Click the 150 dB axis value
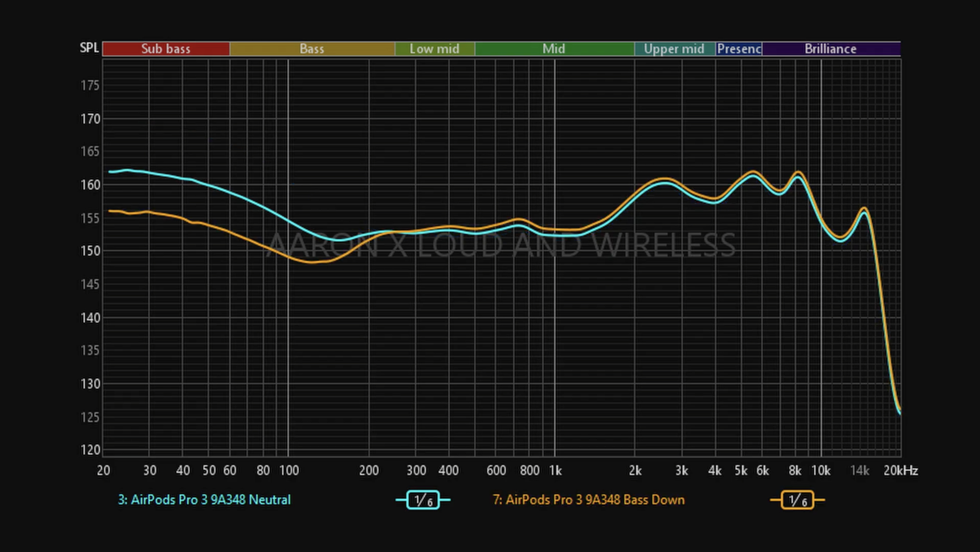 point(90,251)
